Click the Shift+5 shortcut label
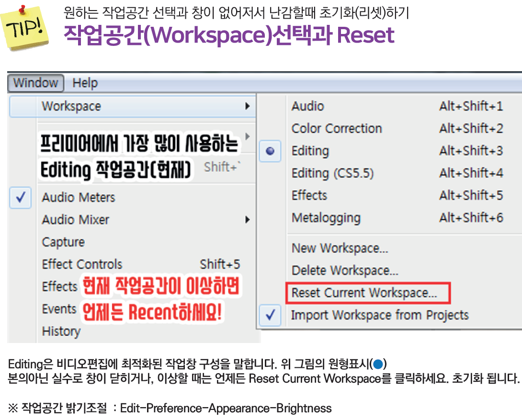Screen dimensions: 522x420 [220, 265]
